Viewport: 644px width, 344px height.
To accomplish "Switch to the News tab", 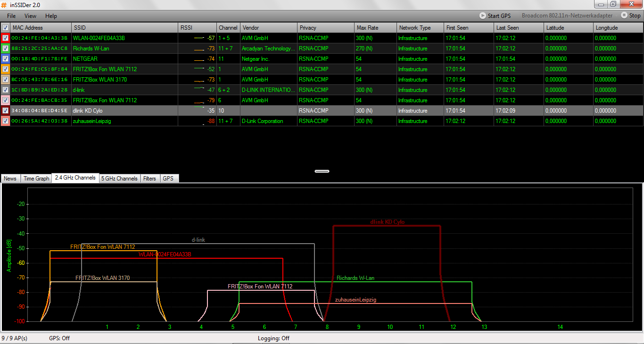I will tap(10, 179).
